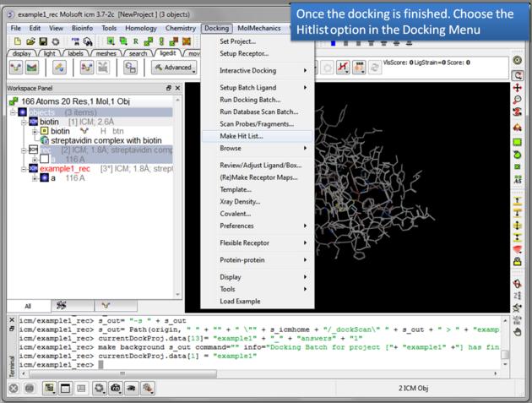The image size is (532, 403).
Task: Select the translate move tool icon
Action: click(518, 88)
